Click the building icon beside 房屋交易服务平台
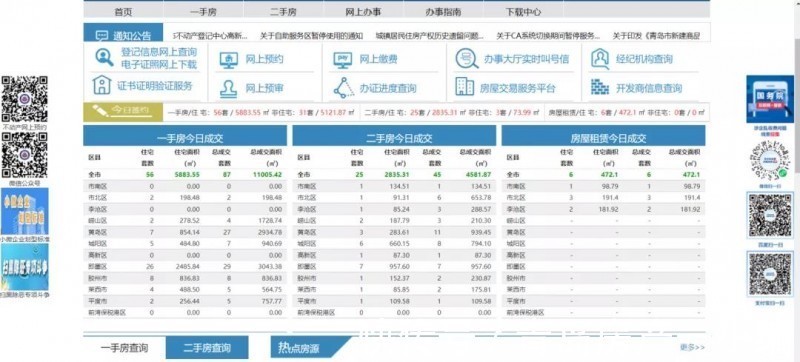This screenshot has width=800, height=362. (464, 87)
